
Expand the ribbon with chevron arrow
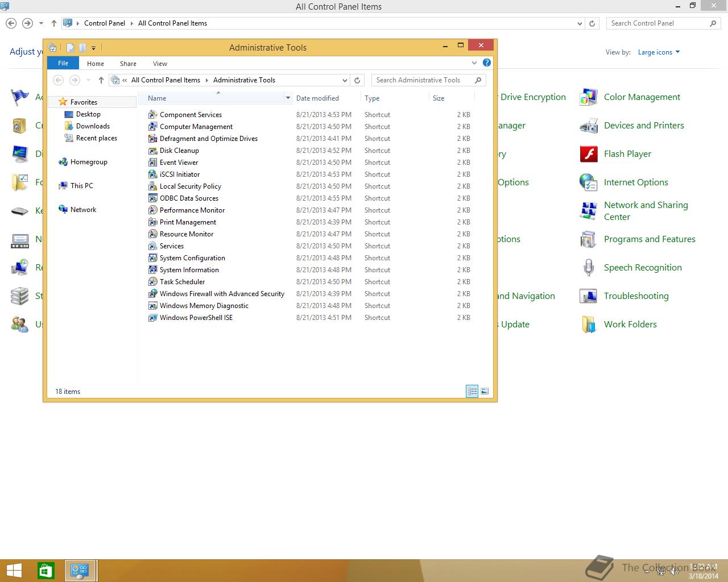pyautogui.click(x=474, y=63)
